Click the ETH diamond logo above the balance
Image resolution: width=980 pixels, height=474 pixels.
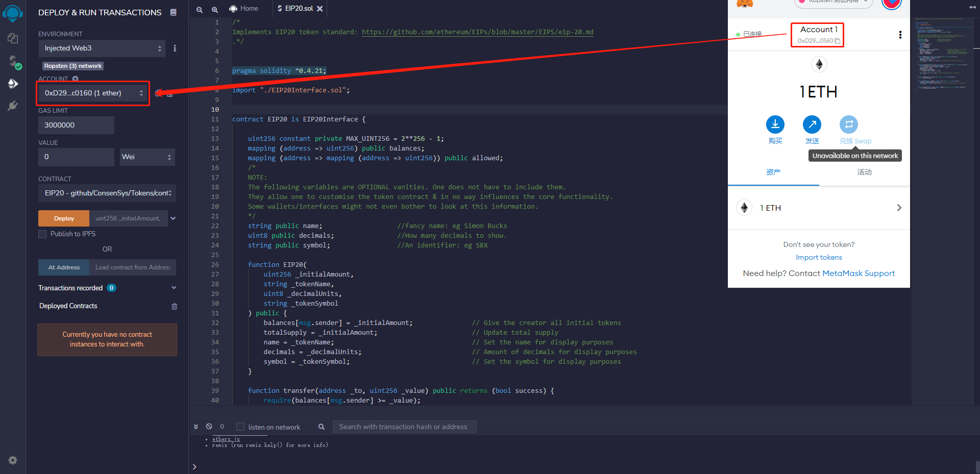pos(819,64)
